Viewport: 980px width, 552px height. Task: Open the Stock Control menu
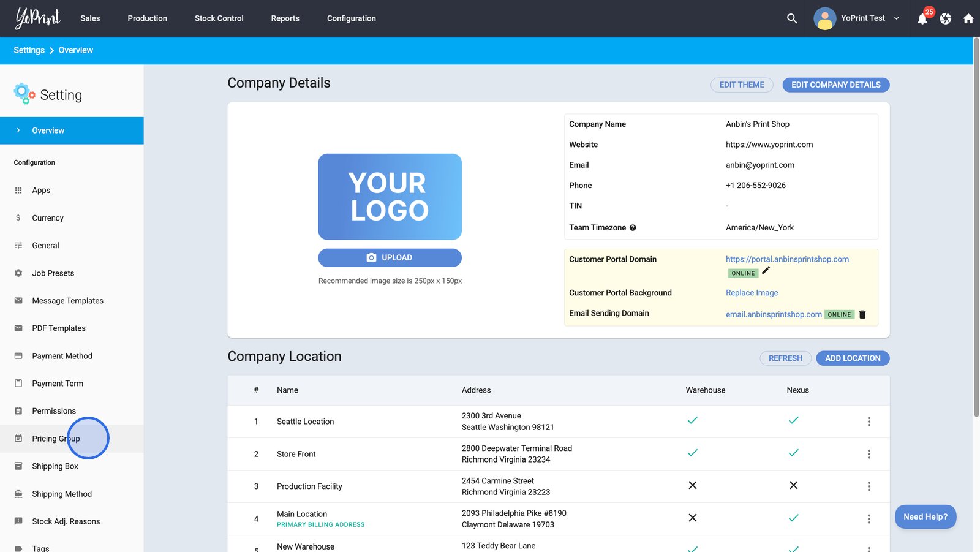coord(219,18)
